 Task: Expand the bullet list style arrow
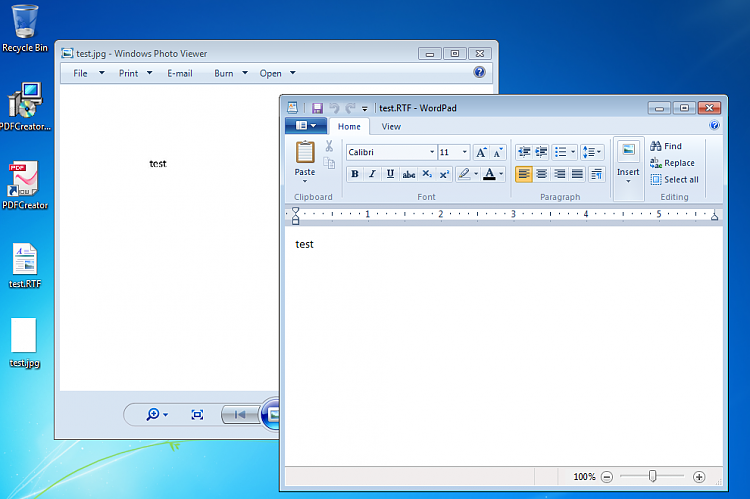[573, 152]
